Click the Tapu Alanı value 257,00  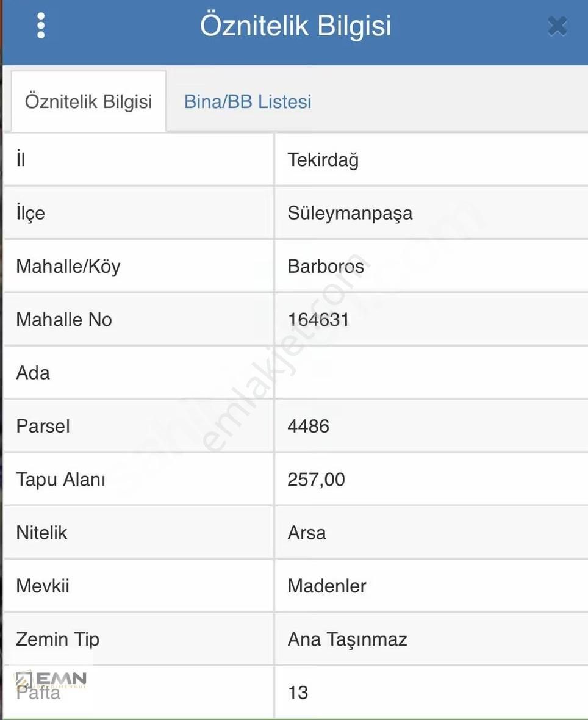tap(316, 479)
